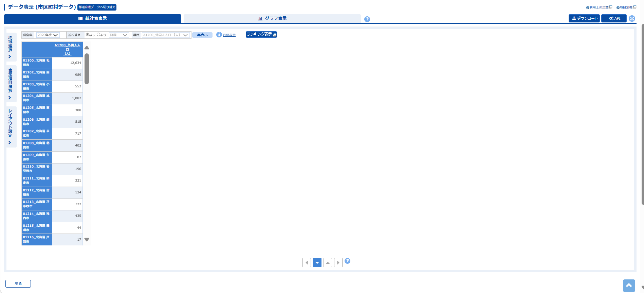Switch to the グラフ表示 tab
Image resolution: width=644 pixels, height=293 pixels.
point(272,18)
